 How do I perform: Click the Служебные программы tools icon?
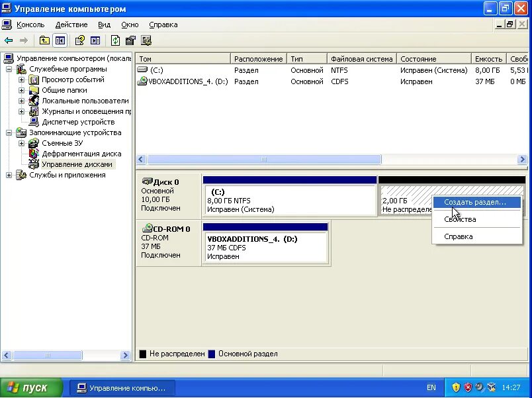click(21, 69)
